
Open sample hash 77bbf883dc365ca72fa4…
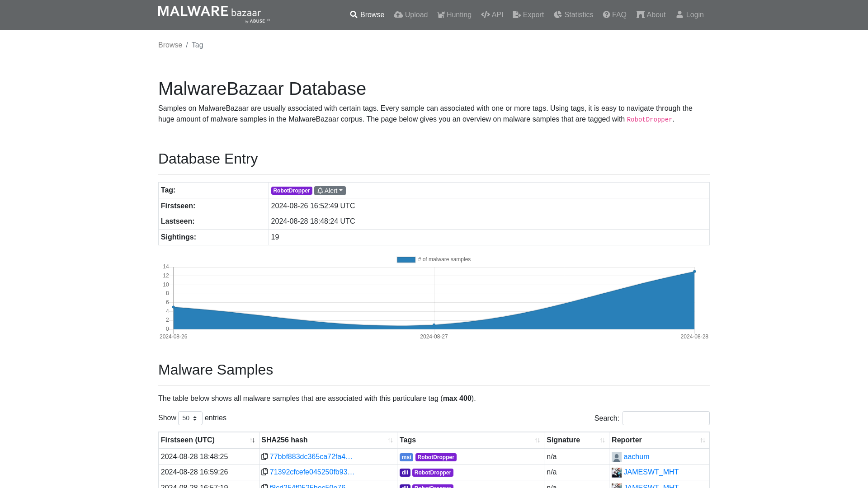(311, 456)
